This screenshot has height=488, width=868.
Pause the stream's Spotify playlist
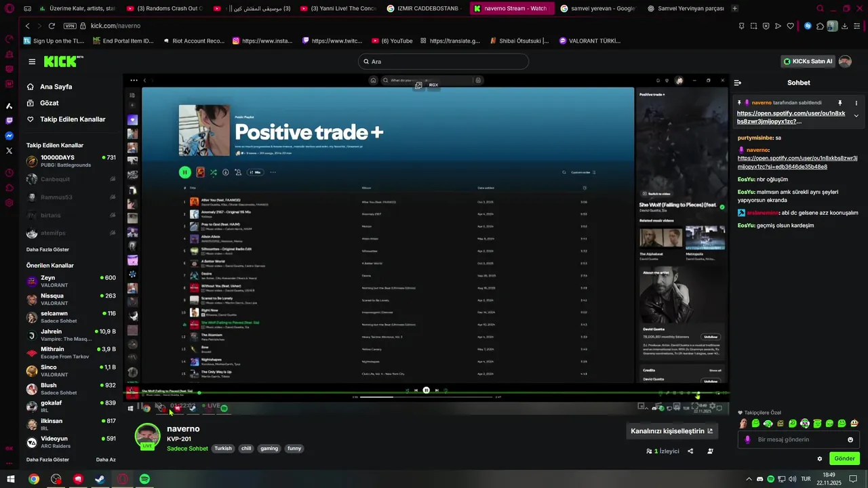pyautogui.click(x=184, y=172)
